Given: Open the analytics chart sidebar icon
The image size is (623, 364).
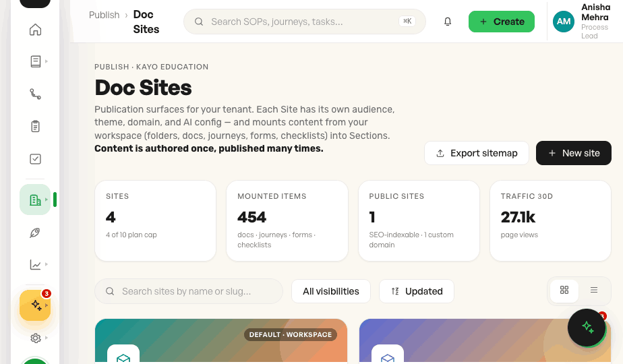Looking at the screenshot, I should (x=35, y=265).
